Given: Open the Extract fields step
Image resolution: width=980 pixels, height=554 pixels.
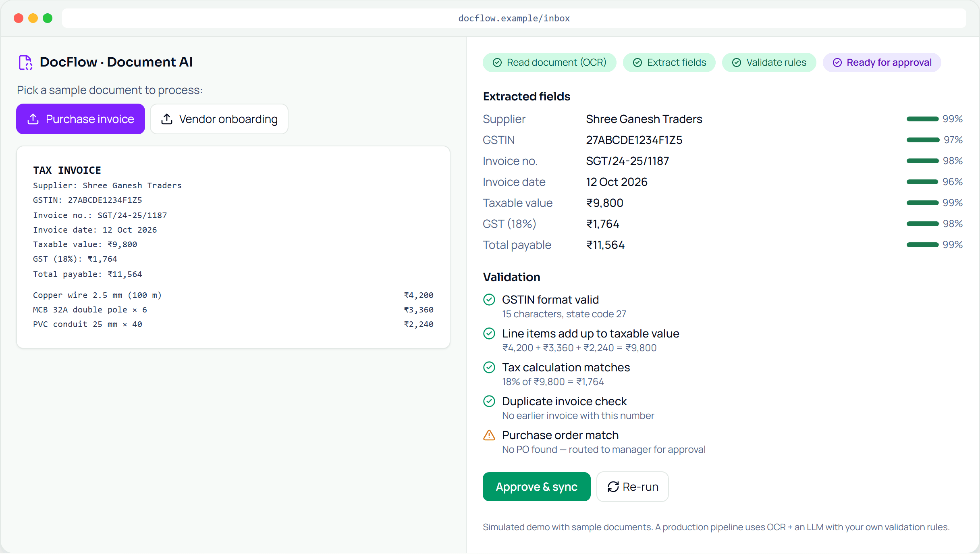Looking at the screenshot, I should click(x=669, y=62).
